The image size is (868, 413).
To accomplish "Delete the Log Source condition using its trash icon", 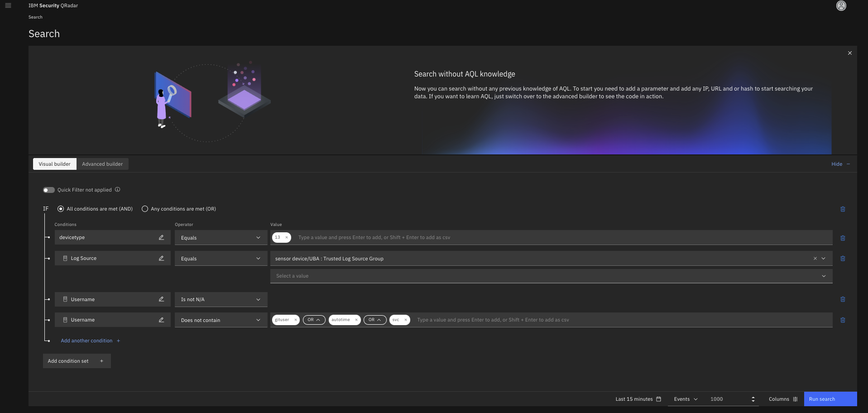I will click(843, 258).
